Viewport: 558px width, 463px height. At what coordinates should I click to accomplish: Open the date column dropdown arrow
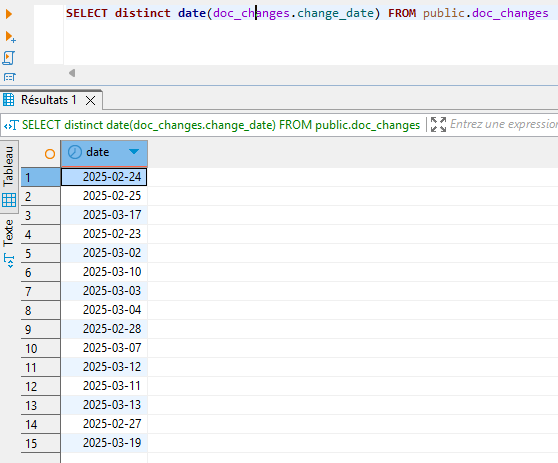(134, 152)
